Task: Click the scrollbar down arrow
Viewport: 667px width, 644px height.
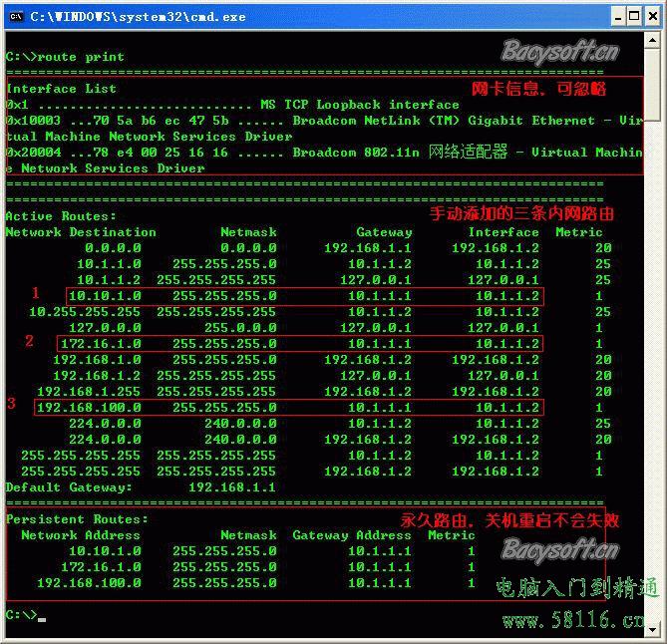Action: 652,627
